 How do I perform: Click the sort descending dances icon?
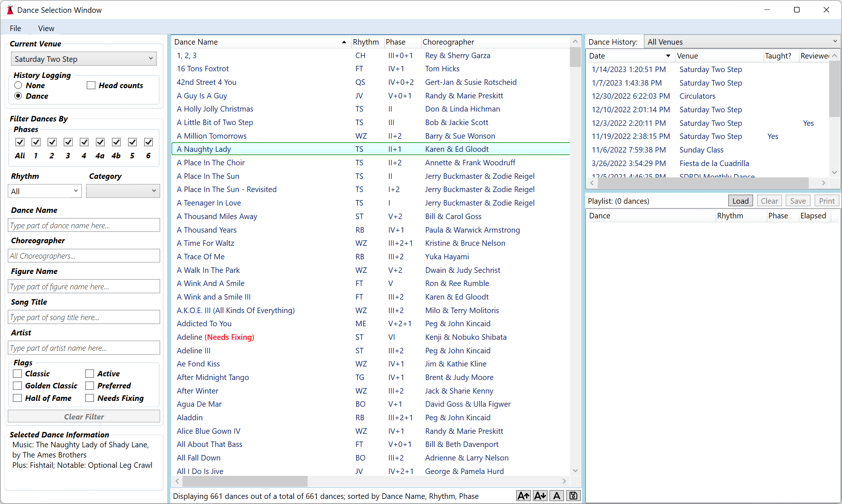coord(538,496)
